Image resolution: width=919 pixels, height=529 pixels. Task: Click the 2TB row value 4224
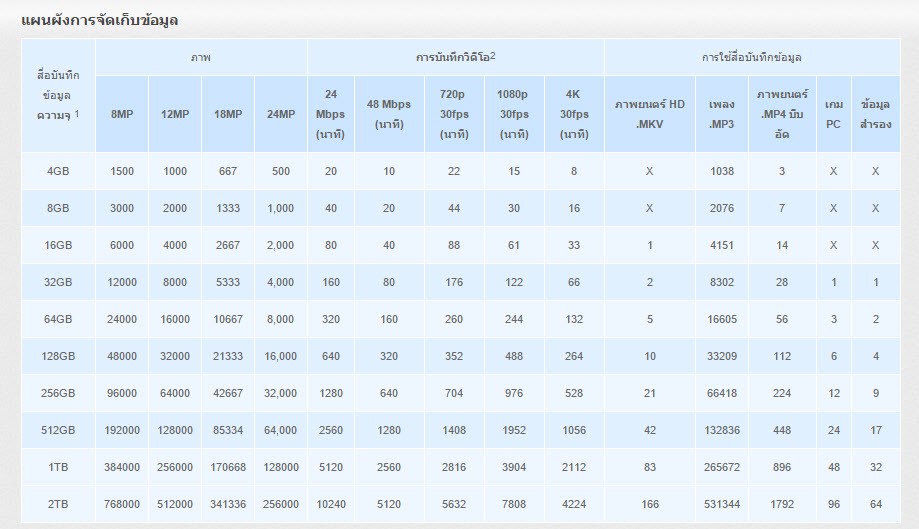pyautogui.click(x=574, y=504)
